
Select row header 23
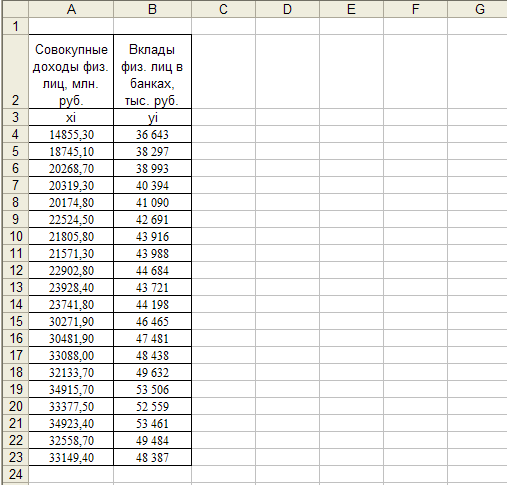pos(15,457)
